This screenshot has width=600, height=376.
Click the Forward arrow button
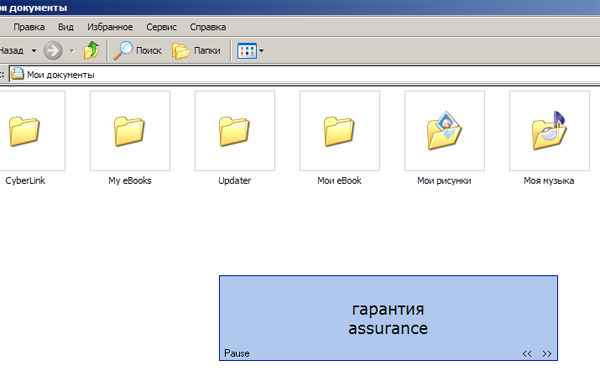pyautogui.click(x=53, y=50)
